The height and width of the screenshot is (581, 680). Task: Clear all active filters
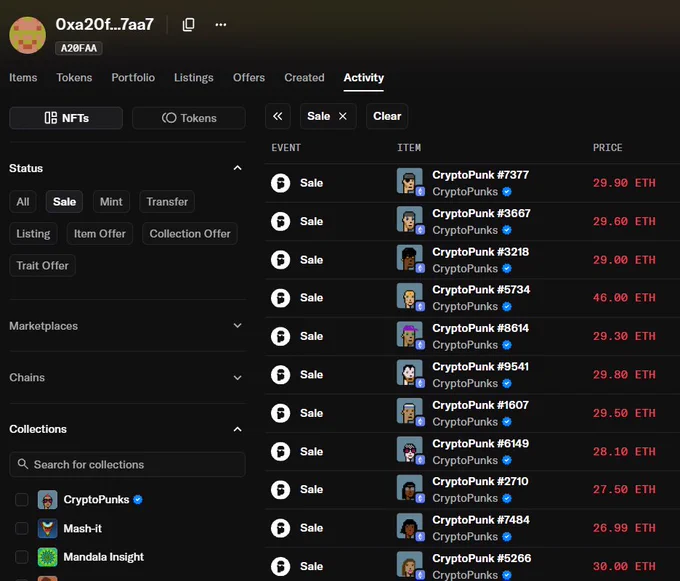[x=387, y=116]
